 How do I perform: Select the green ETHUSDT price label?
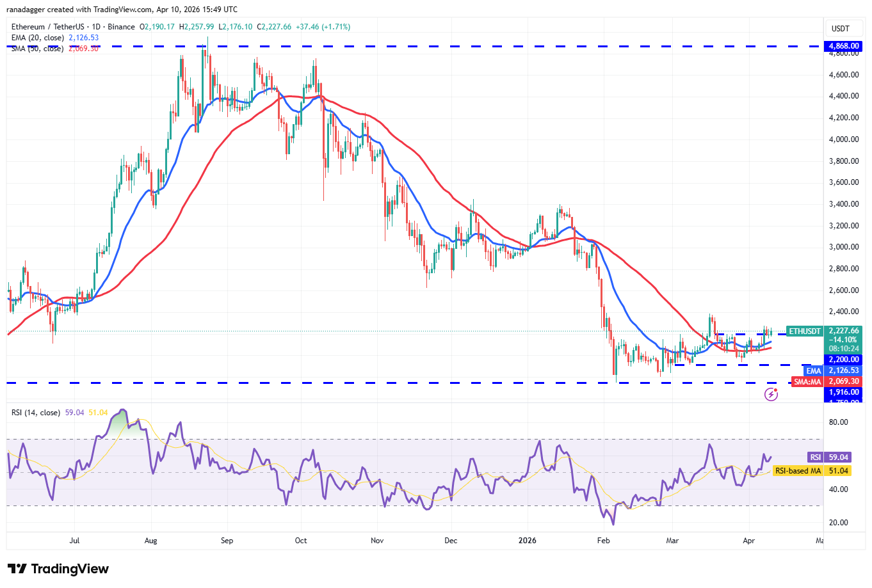click(x=804, y=331)
